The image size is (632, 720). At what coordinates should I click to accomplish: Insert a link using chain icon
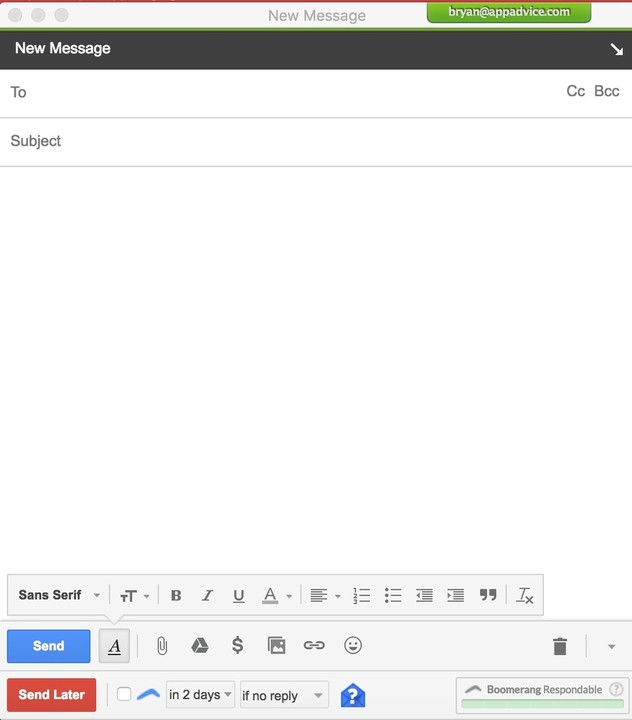coord(314,646)
